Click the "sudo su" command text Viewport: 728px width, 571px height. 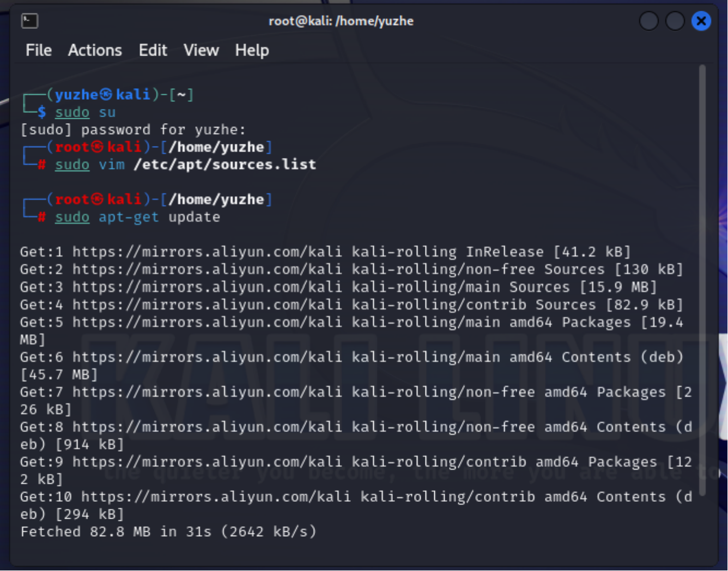(86, 112)
